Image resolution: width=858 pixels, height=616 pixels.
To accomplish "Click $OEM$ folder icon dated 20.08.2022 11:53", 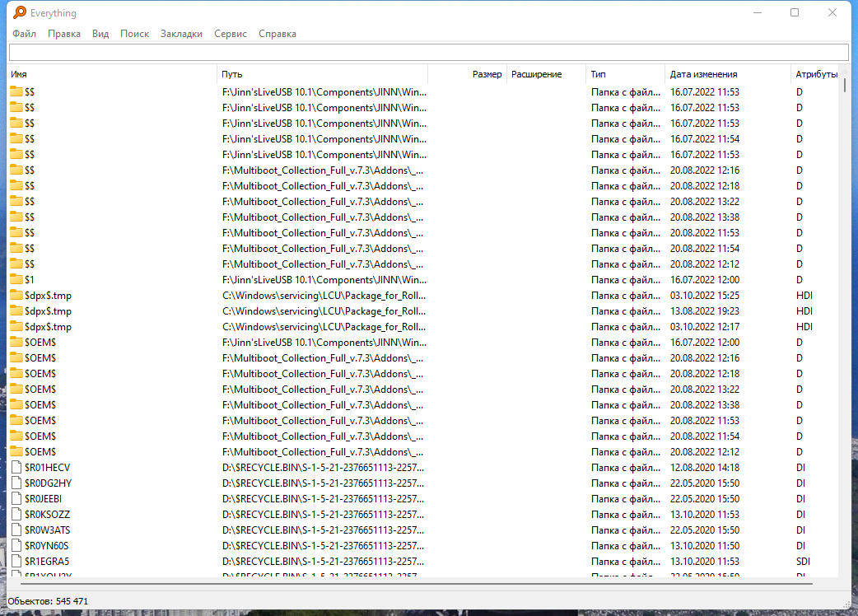I will 16,421.
